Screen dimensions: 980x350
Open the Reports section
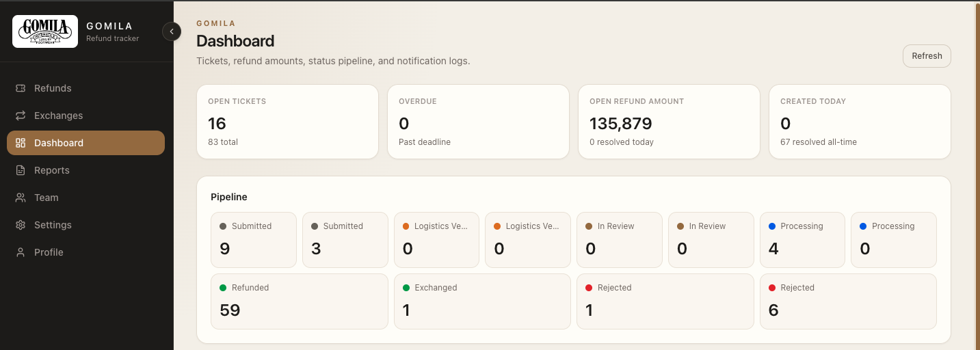click(85, 170)
